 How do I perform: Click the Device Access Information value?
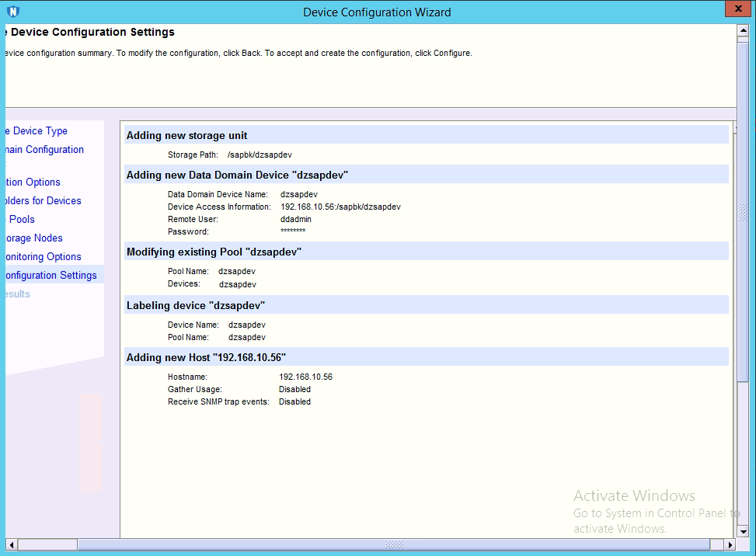[340, 207]
